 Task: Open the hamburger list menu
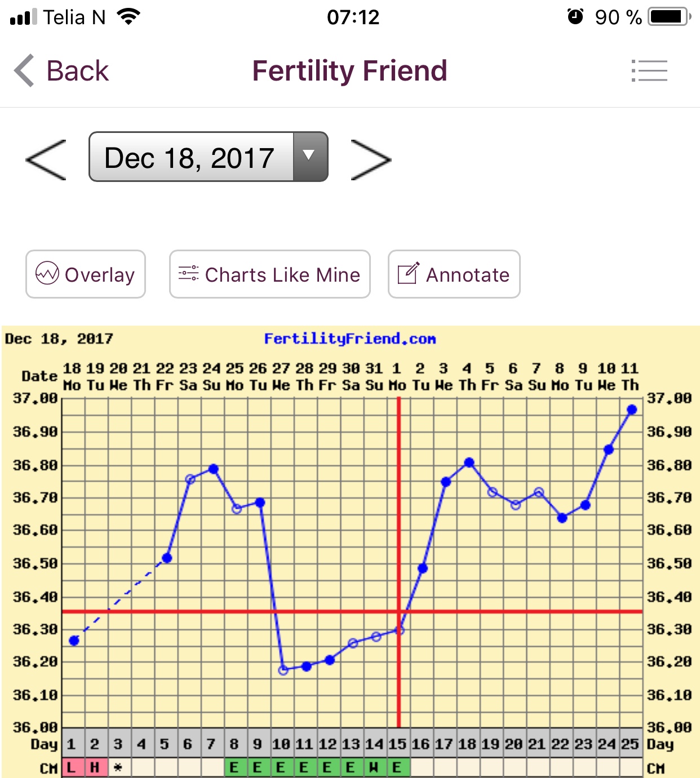click(649, 71)
